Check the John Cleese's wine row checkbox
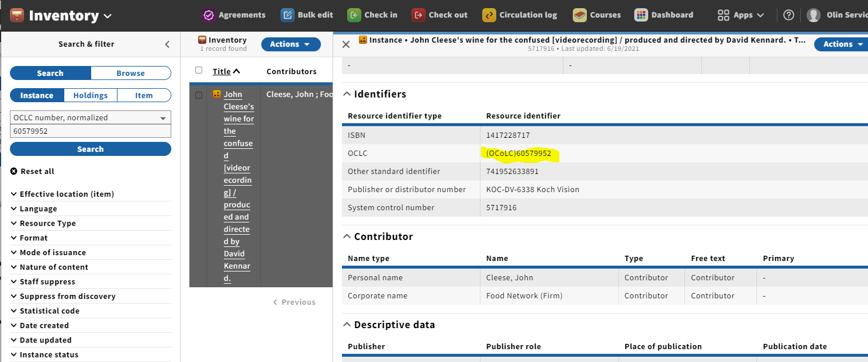Viewport: 868px width, 362px height. (x=199, y=95)
